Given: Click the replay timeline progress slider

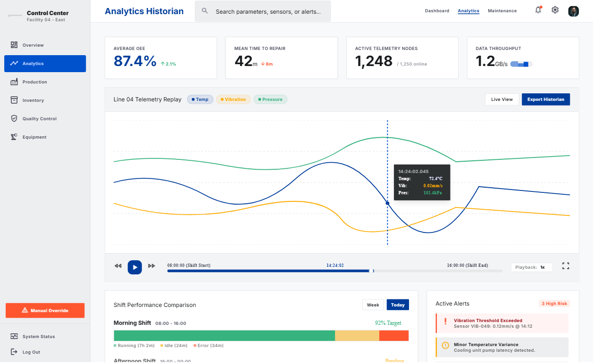Looking at the screenshot, I should pyautogui.click(x=334, y=271).
